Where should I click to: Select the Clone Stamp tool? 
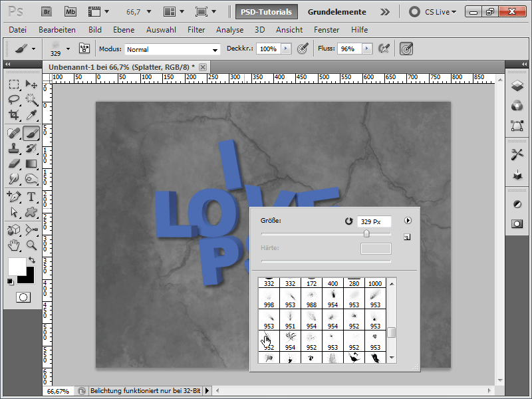(14, 148)
